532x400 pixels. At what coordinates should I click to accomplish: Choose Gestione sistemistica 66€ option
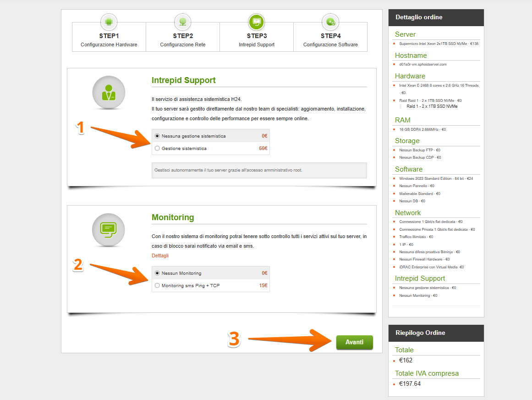point(158,149)
